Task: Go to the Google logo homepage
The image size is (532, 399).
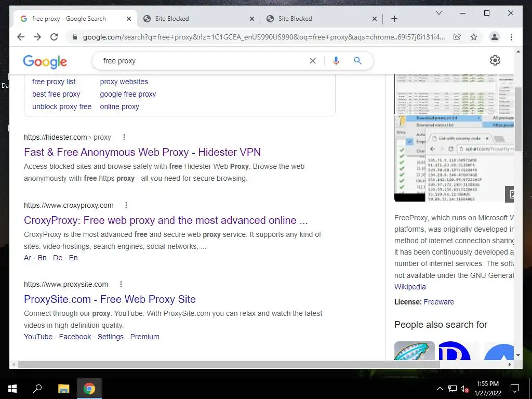Action: [x=45, y=61]
